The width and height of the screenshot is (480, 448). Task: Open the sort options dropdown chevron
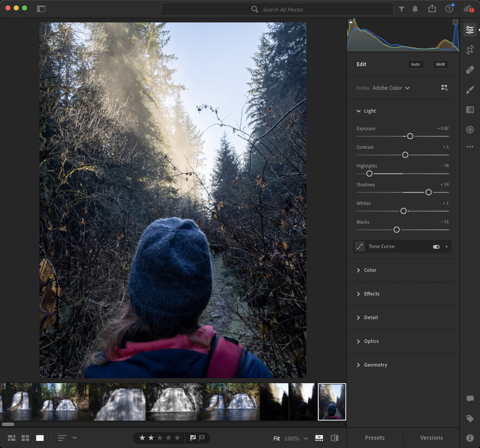pos(75,438)
